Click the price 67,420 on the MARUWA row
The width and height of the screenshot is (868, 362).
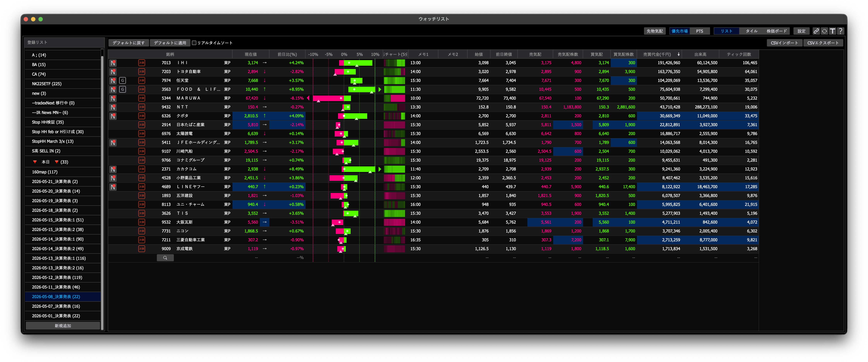click(252, 98)
